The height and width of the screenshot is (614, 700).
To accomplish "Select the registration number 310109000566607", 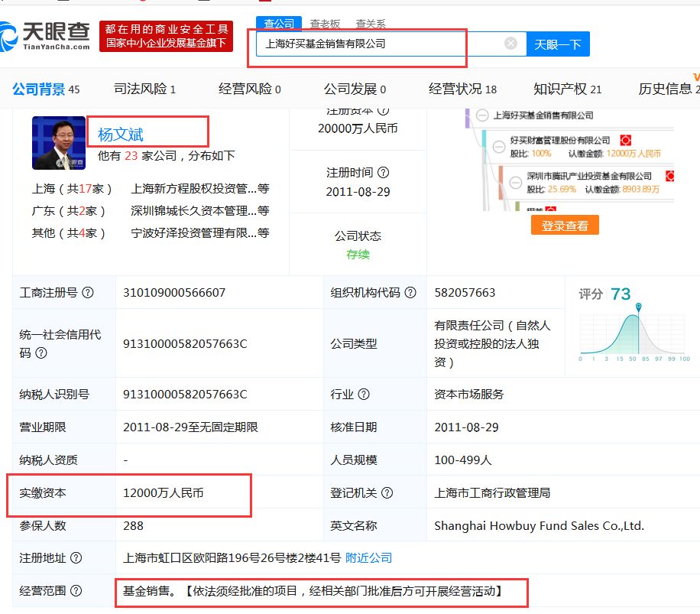I will tap(174, 293).
